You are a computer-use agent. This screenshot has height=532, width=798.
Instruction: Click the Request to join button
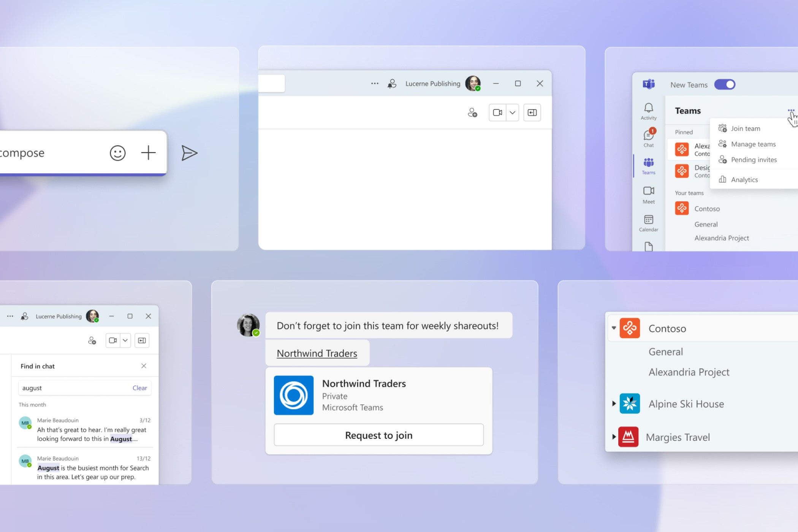[378, 435]
